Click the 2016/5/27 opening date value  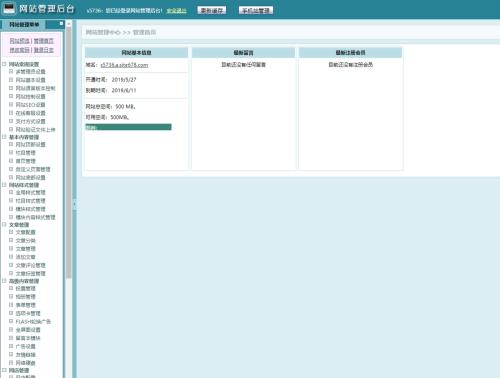(124, 80)
